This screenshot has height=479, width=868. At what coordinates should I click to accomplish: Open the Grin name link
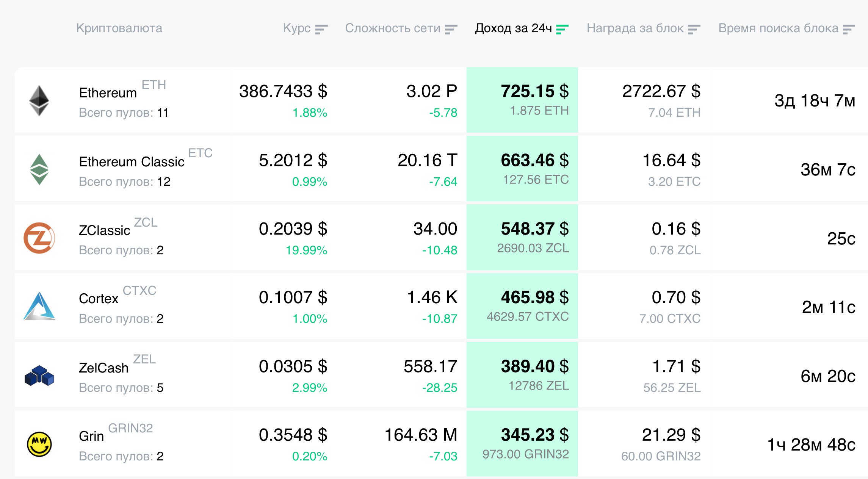point(91,436)
